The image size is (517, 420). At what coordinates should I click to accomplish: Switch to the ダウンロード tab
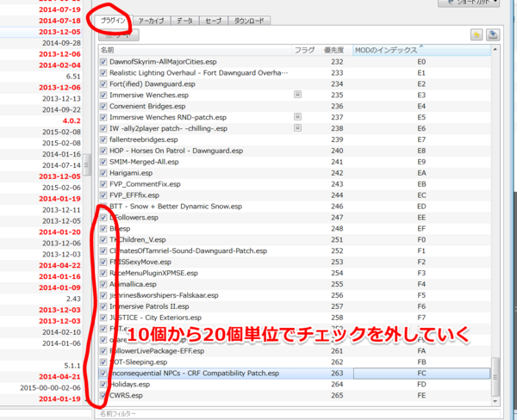point(249,21)
